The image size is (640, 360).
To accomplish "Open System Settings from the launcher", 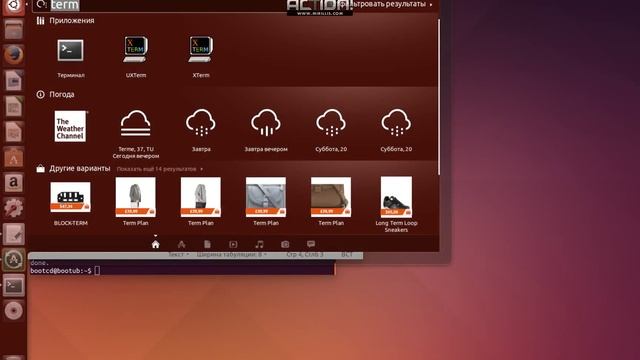I will point(13,208).
